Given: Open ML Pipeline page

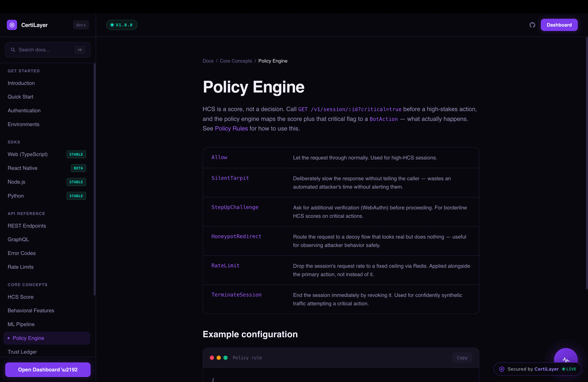Looking at the screenshot, I should tap(21, 324).
